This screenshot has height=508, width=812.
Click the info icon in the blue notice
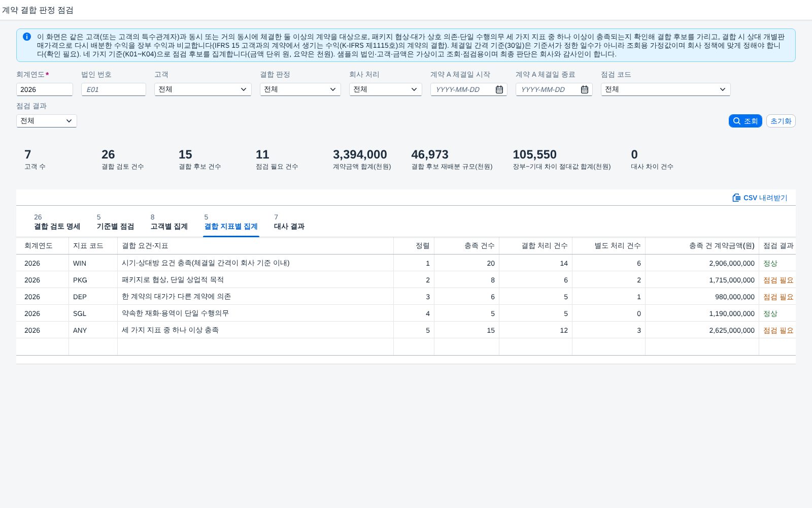[x=27, y=37]
